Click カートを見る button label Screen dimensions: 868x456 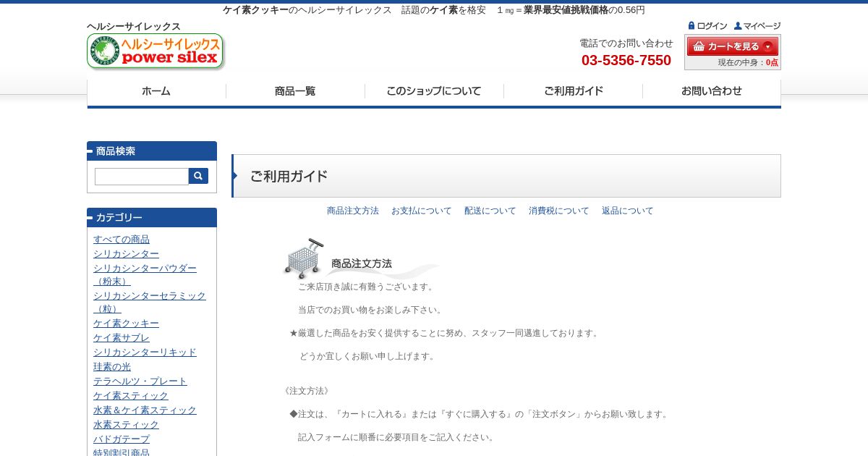click(733, 46)
